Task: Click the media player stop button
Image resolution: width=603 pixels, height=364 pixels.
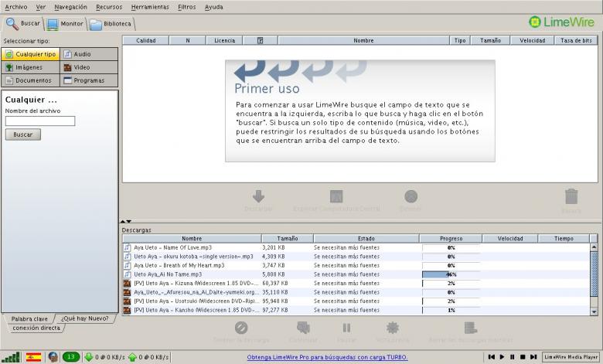Action: coord(523,357)
